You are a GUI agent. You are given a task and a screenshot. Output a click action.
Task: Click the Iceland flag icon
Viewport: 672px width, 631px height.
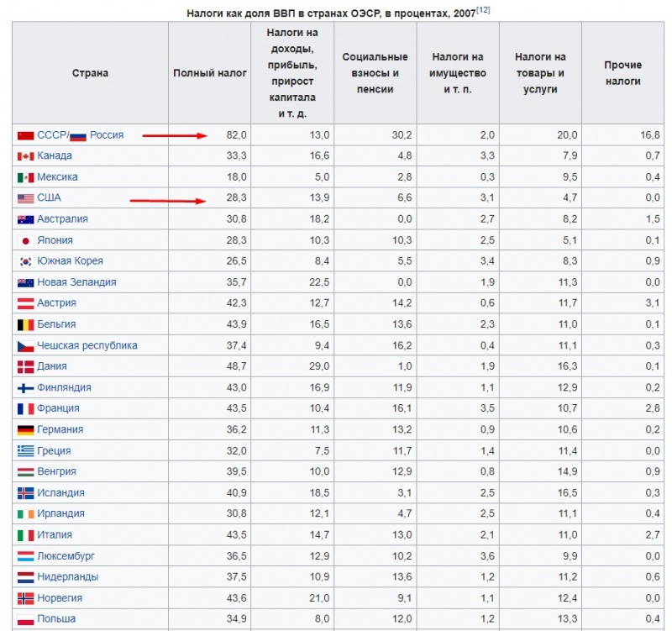coord(25,493)
